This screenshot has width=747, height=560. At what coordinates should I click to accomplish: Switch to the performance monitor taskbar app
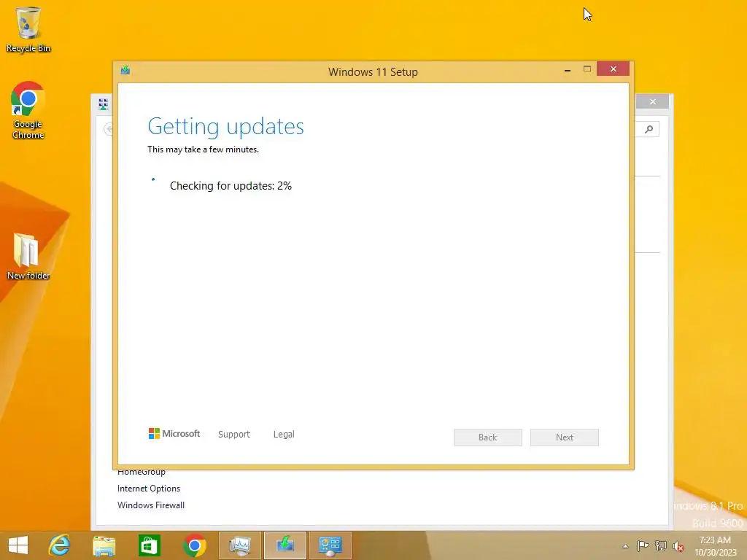point(239,545)
